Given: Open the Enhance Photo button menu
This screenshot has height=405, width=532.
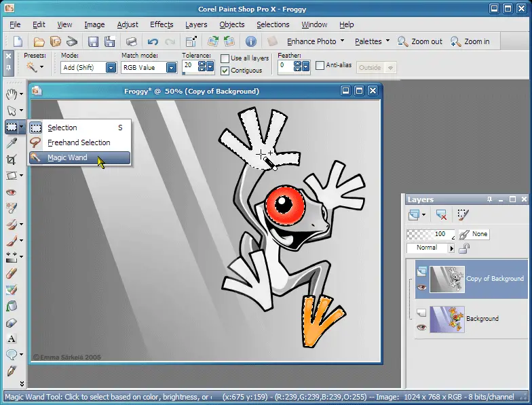Looking at the screenshot, I should pos(312,41).
